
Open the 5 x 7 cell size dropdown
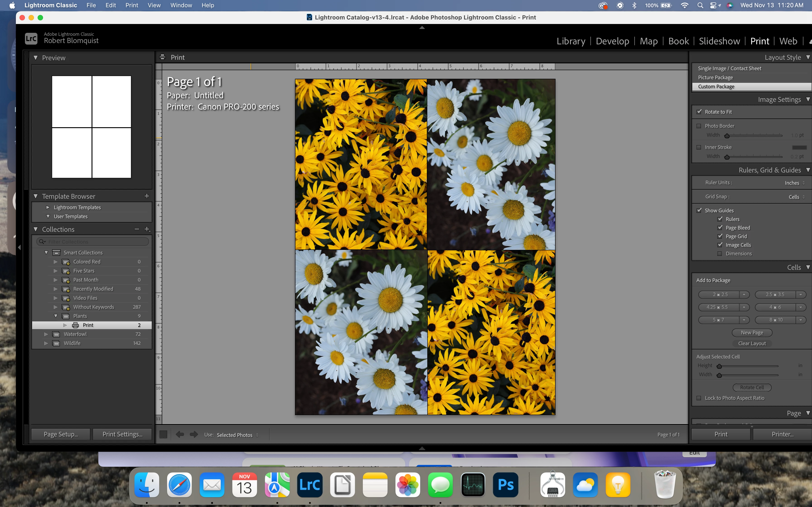tap(744, 320)
